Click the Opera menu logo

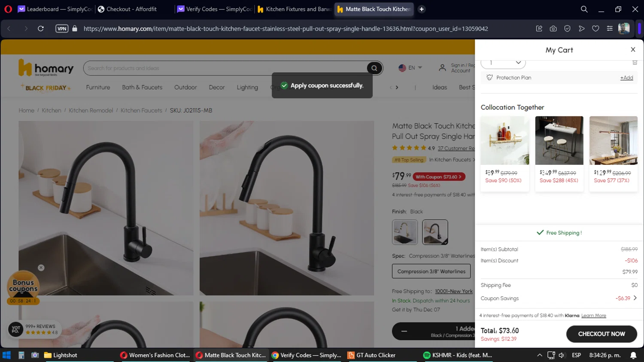8,9
